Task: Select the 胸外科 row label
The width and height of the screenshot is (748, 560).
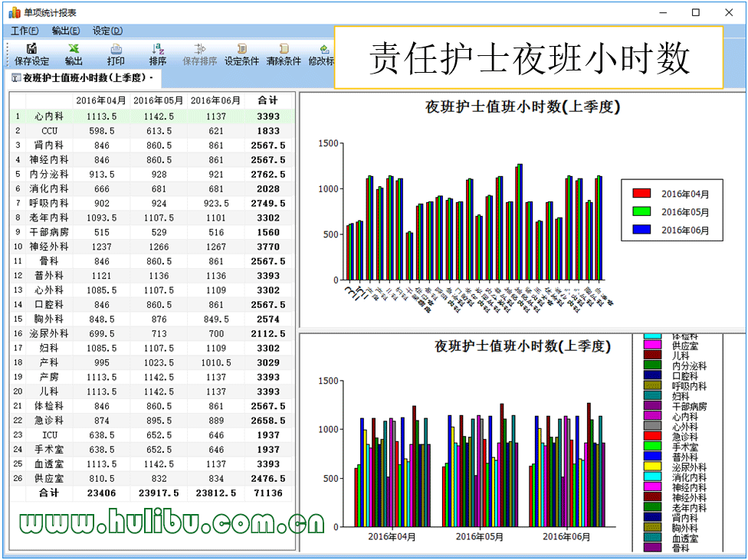Action: coord(48,319)
